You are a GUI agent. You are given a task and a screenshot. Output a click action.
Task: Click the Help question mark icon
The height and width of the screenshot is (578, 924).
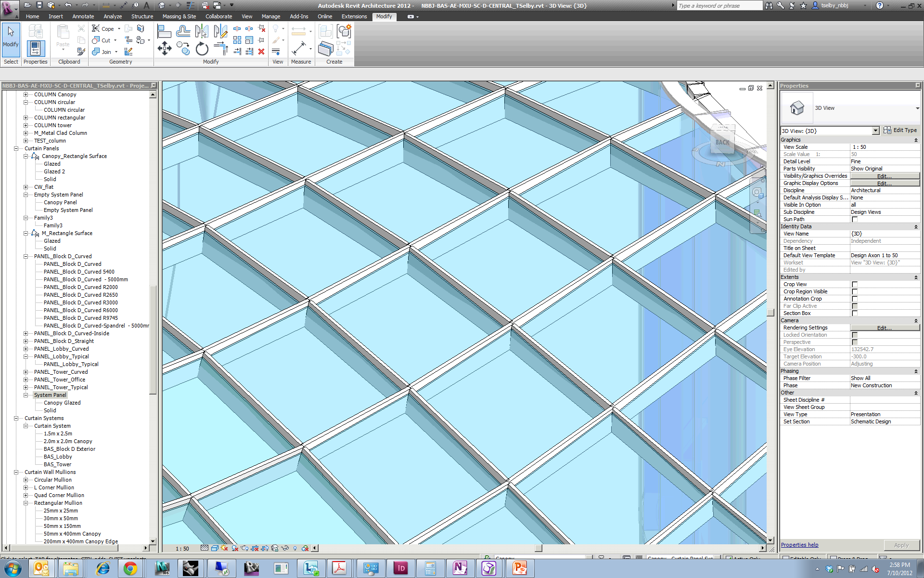(880, 5)
